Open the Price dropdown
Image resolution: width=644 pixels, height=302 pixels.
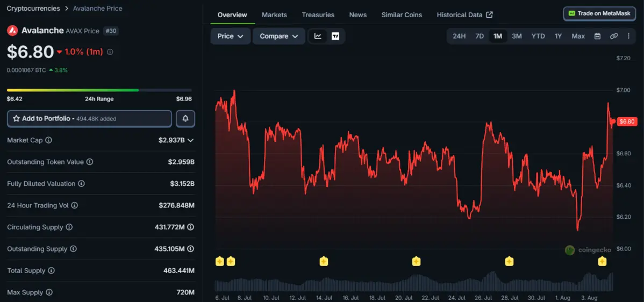click(231, 36)
